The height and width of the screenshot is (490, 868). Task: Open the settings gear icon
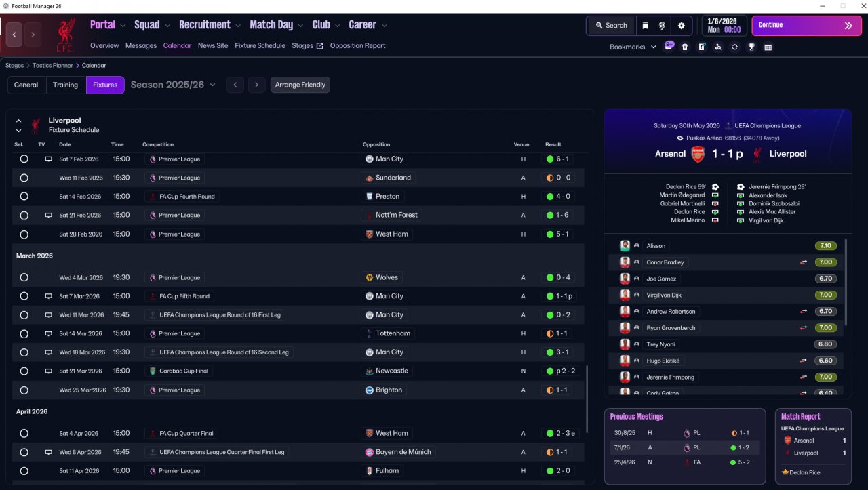tap(682, 26)
